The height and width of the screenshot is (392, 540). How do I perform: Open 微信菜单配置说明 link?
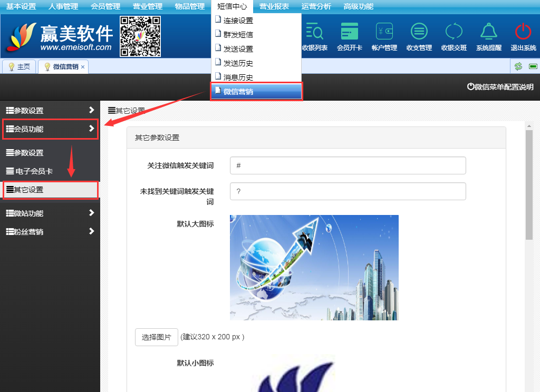pyautogui.click(x=500, y=87)
